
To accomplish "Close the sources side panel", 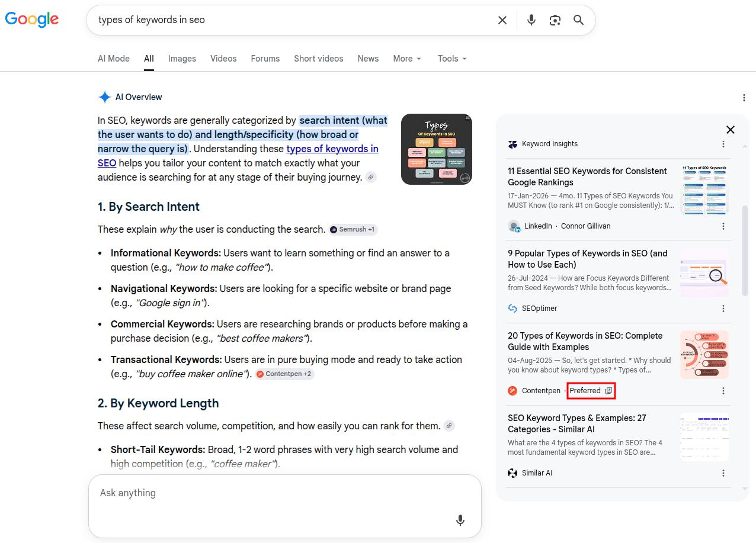I will coord(731,130).
